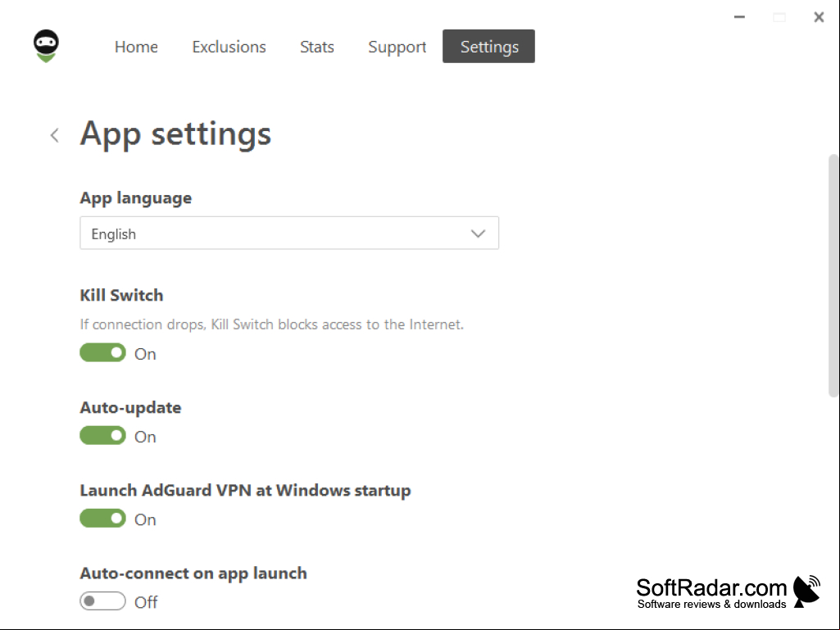Screen dimensions: 840x630
Task: Click the Auto-update section label
Action: point(131,408)
